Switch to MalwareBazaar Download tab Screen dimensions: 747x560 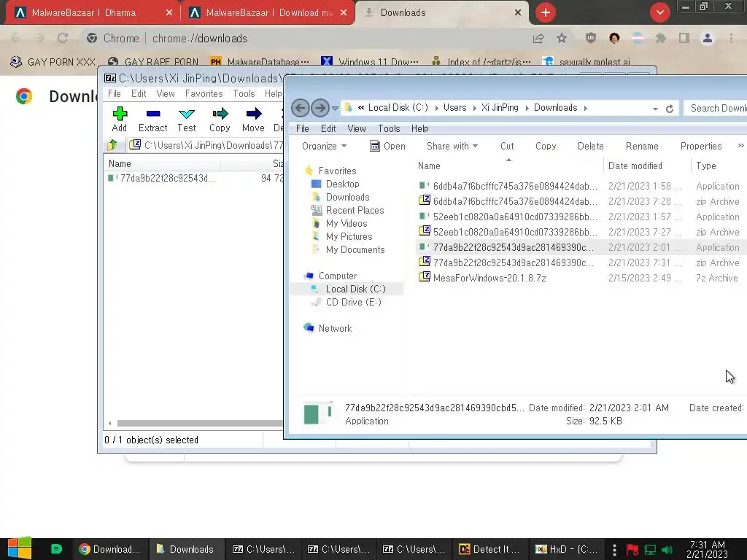268,13
